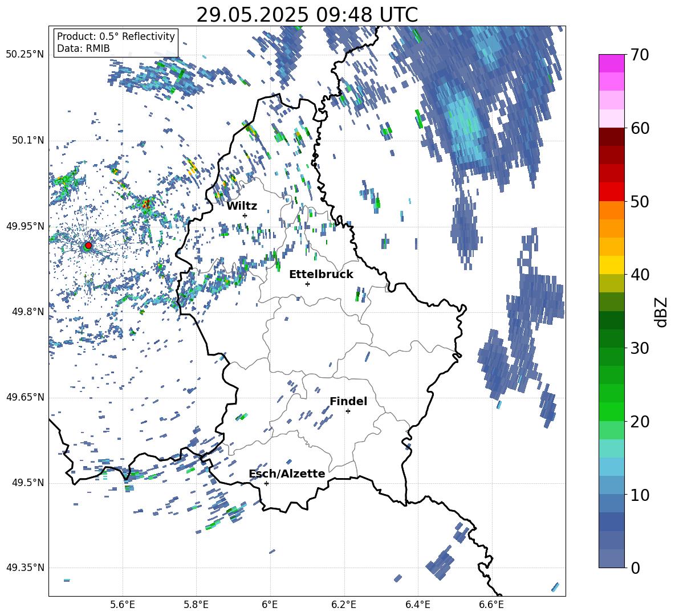The image size is (675, 616).
Task: Click the 49.5°N latitude tick label
Action: (27, 483)
